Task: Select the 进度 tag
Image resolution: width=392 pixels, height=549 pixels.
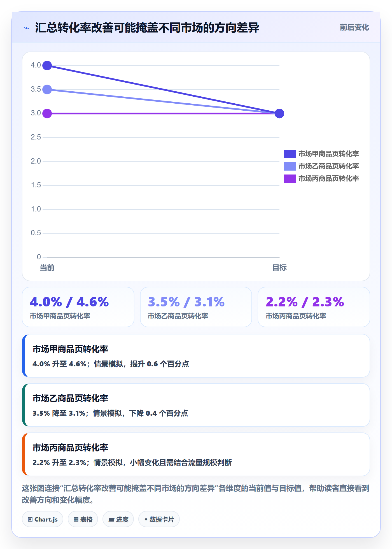Action: [x=118, y=519]
